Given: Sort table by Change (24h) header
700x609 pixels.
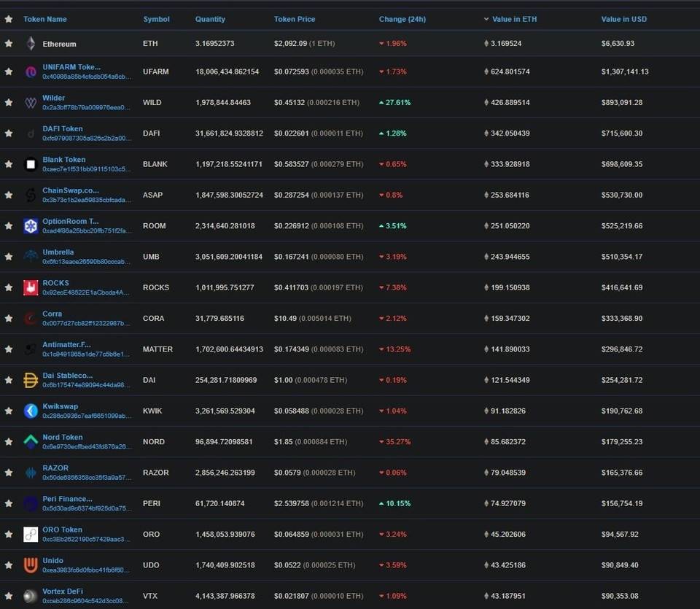Looking at the screenshot, I should click(x=402, y=19).
